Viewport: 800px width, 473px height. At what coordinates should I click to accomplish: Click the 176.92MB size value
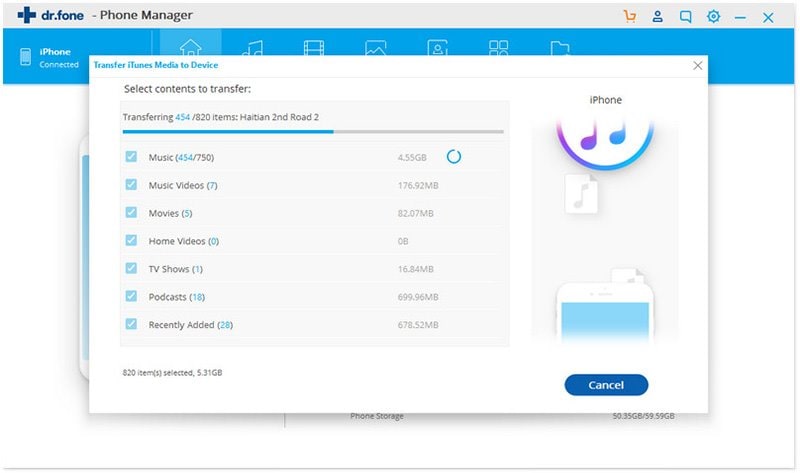[x=418, y=186]
